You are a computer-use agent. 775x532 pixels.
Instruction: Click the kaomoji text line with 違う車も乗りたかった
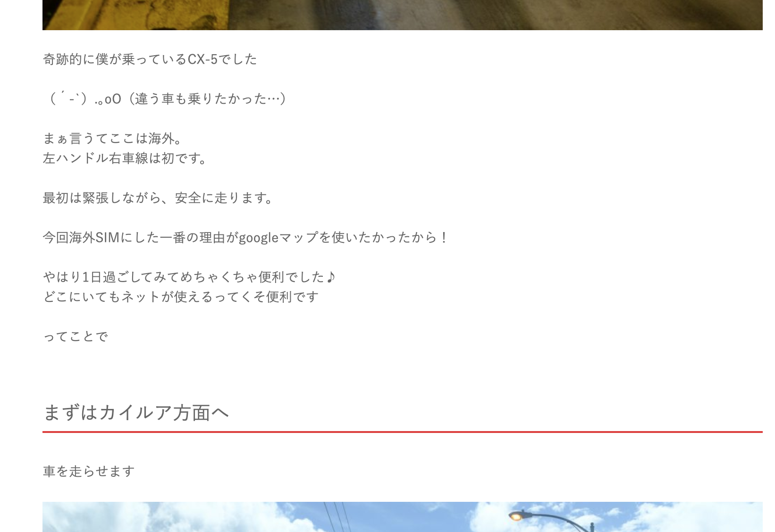(165, 99)
